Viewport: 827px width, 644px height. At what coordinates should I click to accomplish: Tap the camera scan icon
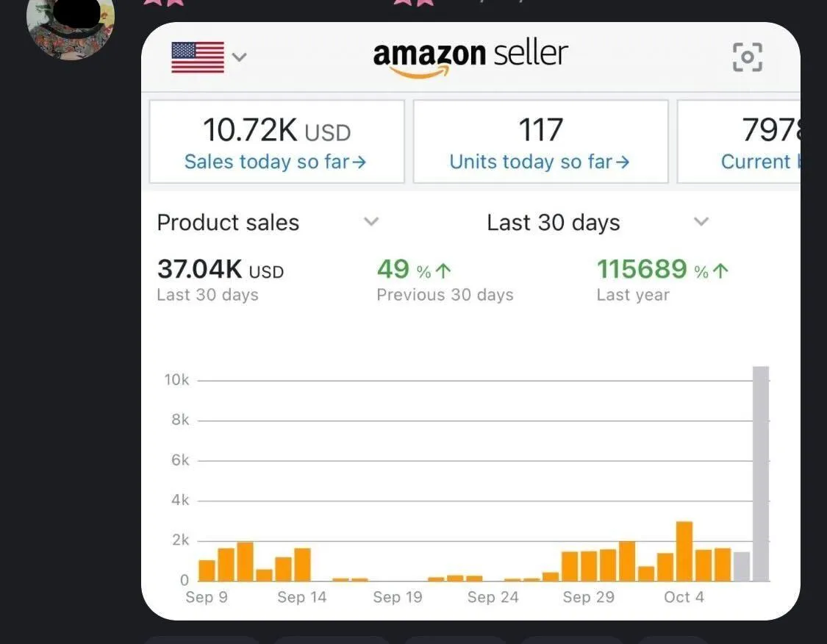[x=747, y=57]
